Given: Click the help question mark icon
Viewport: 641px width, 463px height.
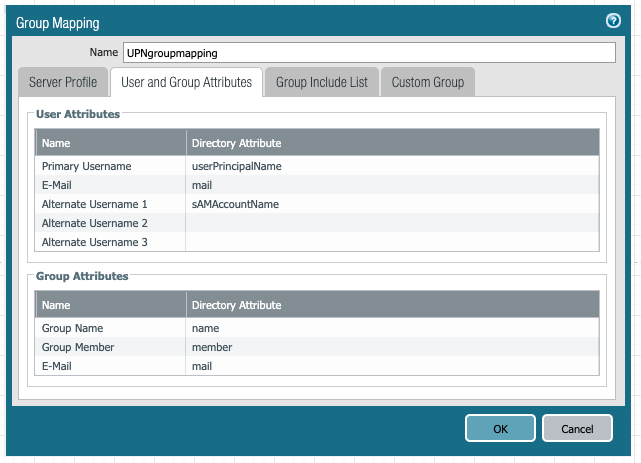Looking at the screenshot, I should click(613, 20).
